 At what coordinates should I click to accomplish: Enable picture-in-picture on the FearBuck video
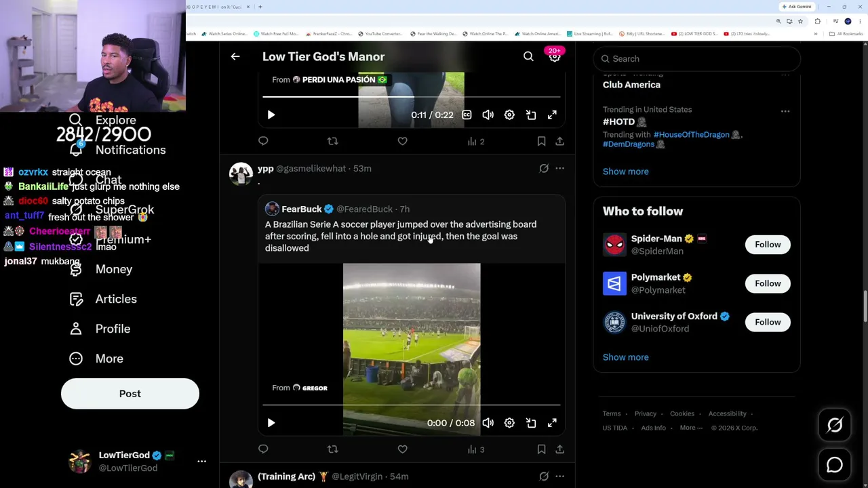pyautogui.click(x=531, y=423)
